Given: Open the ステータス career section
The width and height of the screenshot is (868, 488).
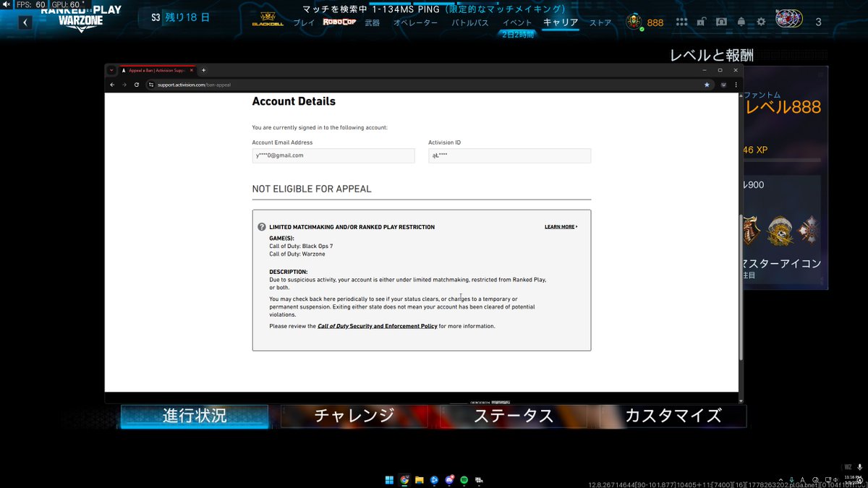Looking at the screenshot, I should coord(514,416).
